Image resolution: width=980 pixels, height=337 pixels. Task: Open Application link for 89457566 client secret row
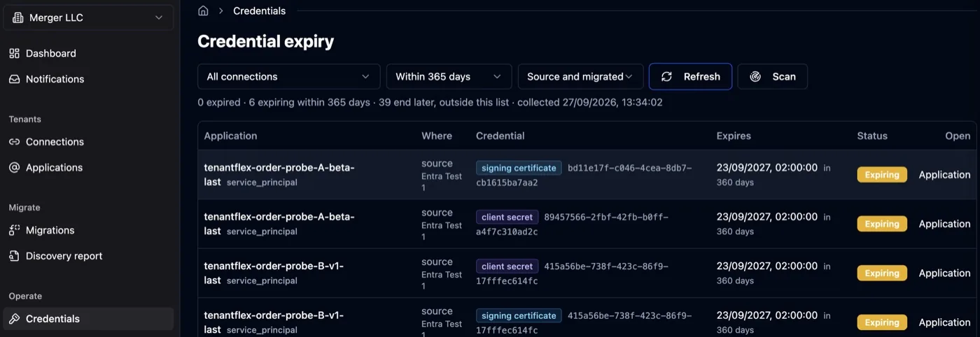pyautogui.click(x=944, y=224)
